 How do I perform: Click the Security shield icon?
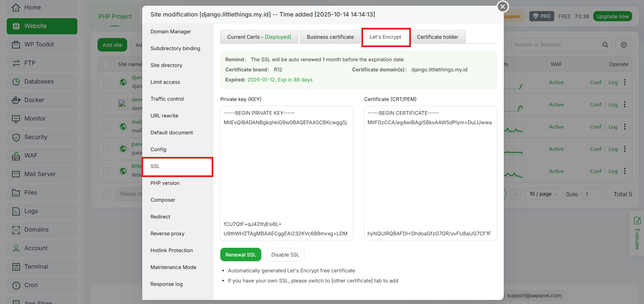(x=16, y=137)
